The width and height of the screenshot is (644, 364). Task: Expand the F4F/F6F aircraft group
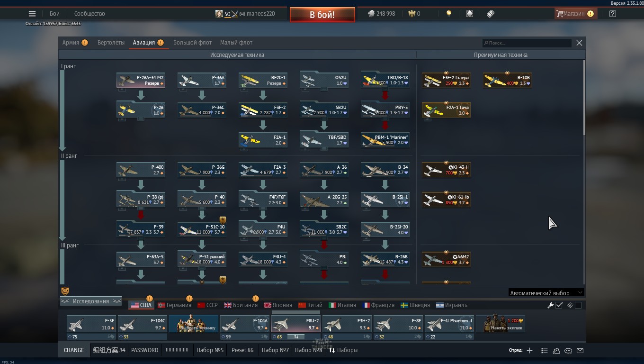coord(263,200)
